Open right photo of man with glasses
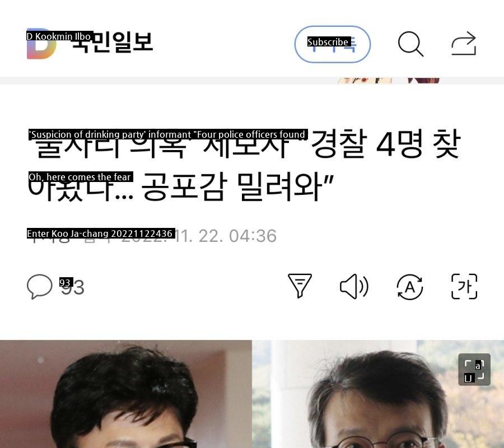 coord(377,394)
